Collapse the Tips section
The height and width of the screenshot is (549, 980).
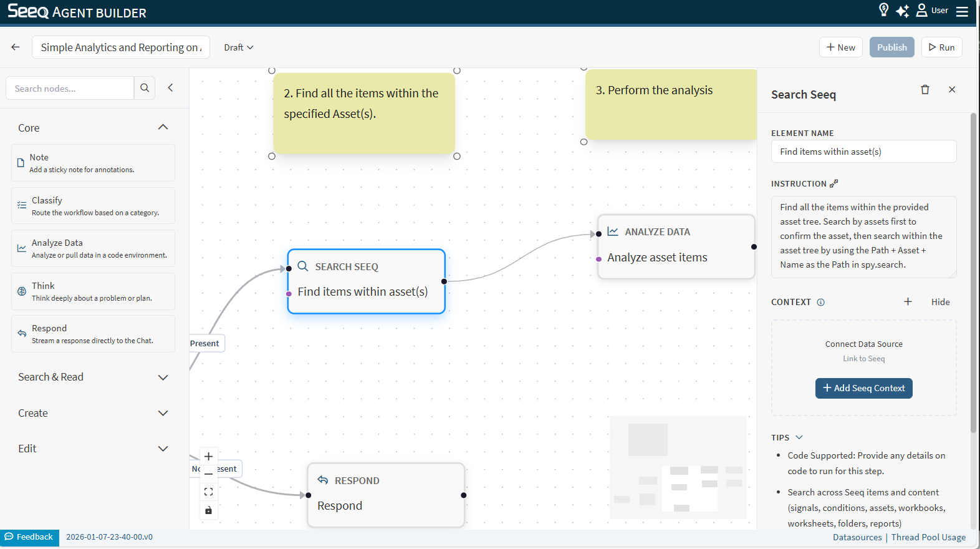[799, 437]
